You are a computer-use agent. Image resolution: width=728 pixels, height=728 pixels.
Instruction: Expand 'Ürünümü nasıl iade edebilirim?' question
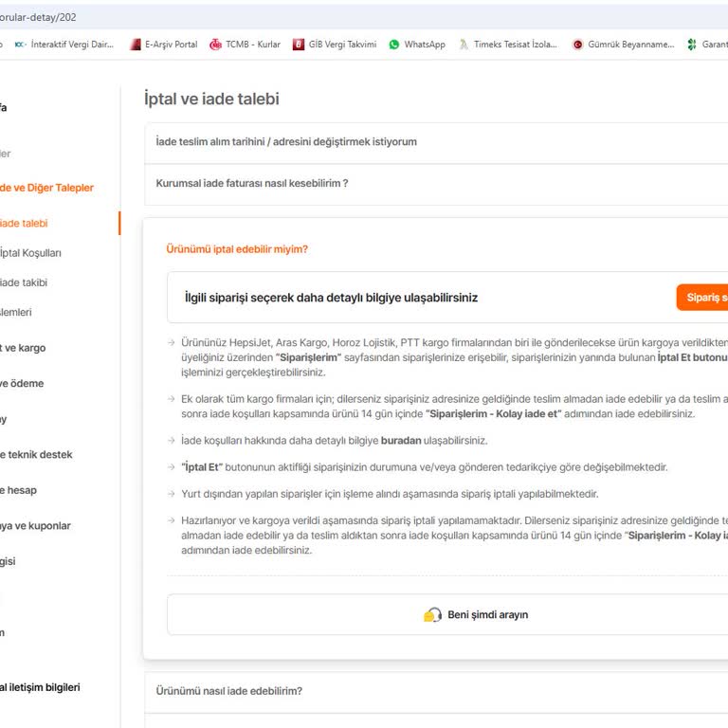(x=436, y=691)
